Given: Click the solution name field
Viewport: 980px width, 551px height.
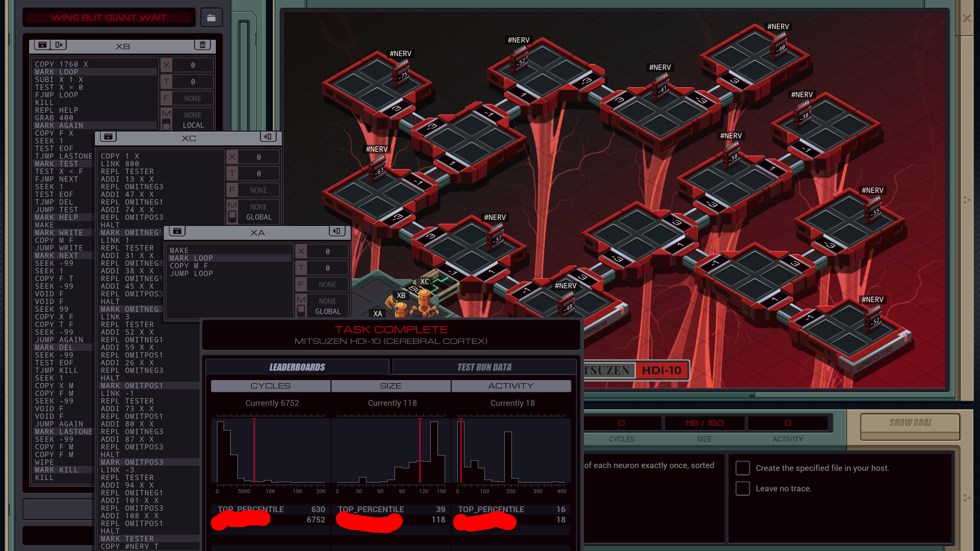Looking at the screenshot, I should (x=109, y=18).
